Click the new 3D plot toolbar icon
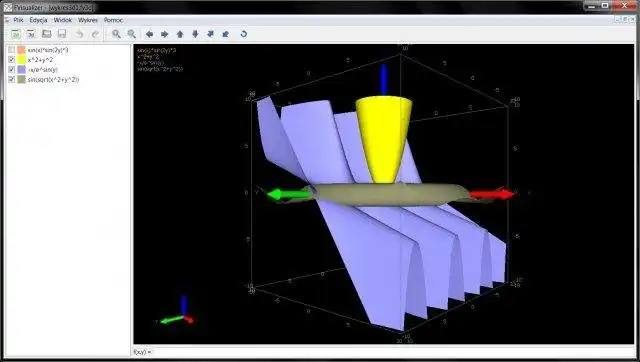Screen dimensions: 640x362 tap(31, 34)
